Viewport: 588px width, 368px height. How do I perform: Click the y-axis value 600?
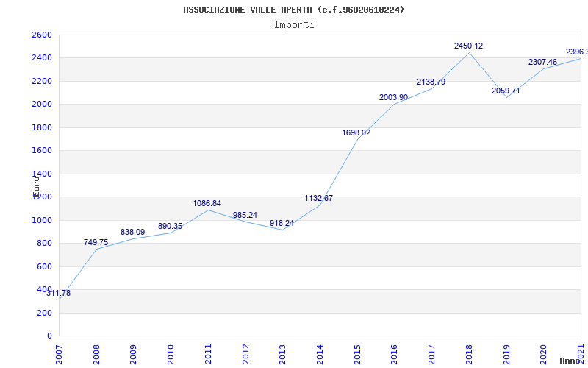(x=44, y=266)
